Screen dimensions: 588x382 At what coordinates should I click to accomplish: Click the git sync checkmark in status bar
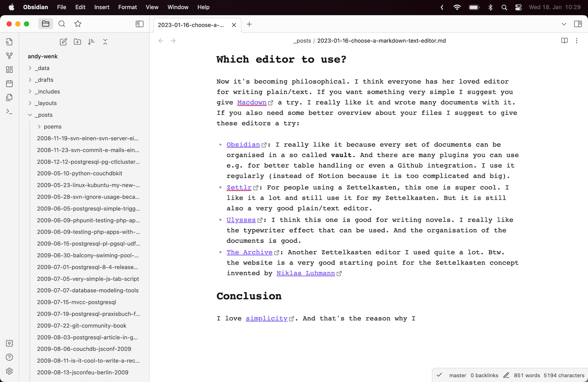tap(439, 375)
